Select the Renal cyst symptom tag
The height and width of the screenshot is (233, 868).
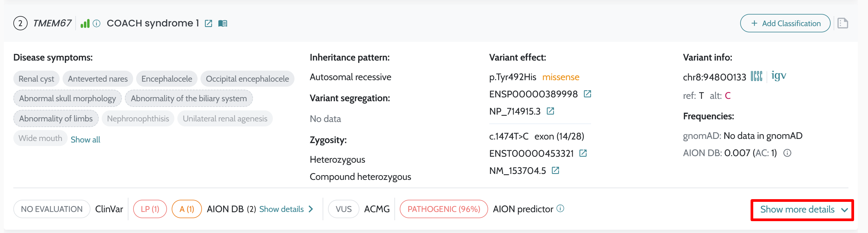[36, 79]
